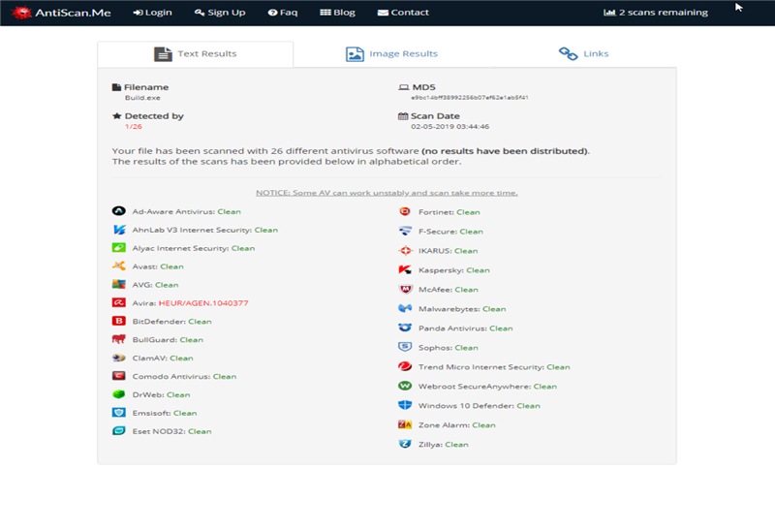This screenshot has height=532, width=775.
Task: Click the Windows 10 Defender icon
Action: coord(405,405)
